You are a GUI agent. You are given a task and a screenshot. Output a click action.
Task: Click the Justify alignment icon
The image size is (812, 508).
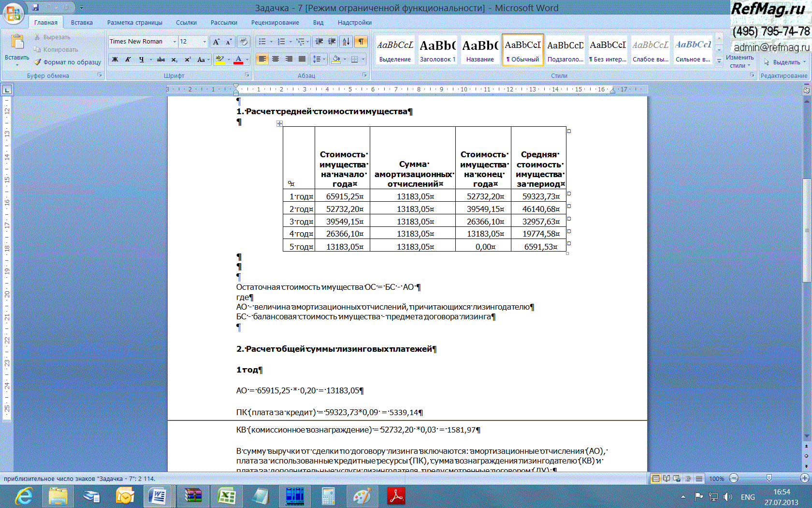pyautogui.click(x=302, y=59)
